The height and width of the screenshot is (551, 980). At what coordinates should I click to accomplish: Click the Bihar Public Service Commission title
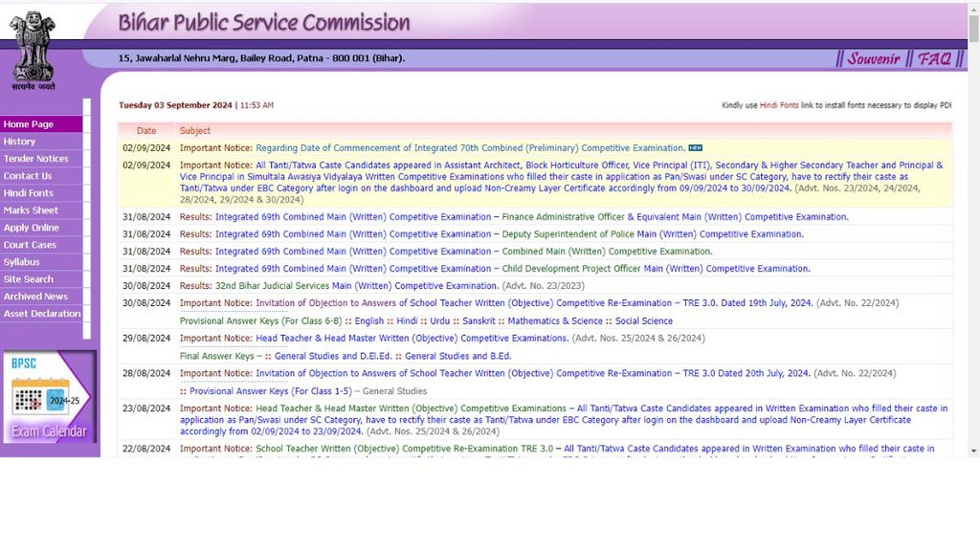pos(264,23)
